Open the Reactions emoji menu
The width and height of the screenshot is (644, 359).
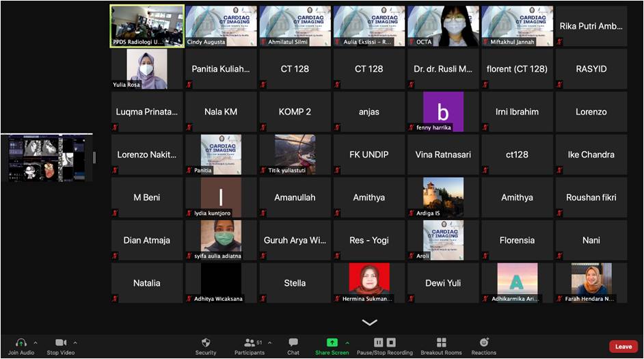coord(483,343)
